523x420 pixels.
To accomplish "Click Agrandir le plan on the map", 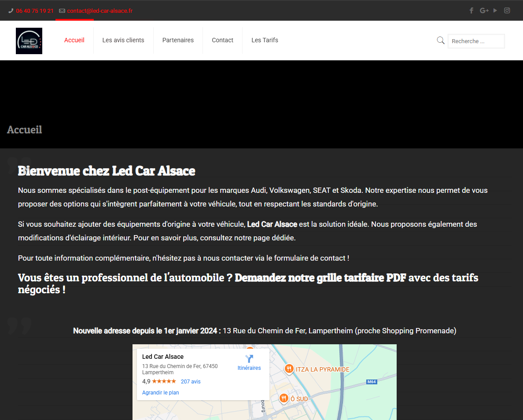I will [x=160, y=393].
